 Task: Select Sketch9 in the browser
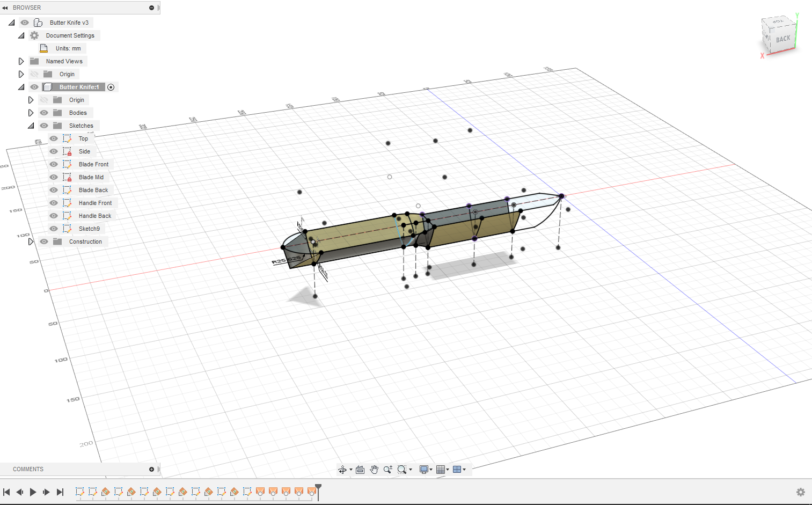pyautogui.click(x=89, y=229)
